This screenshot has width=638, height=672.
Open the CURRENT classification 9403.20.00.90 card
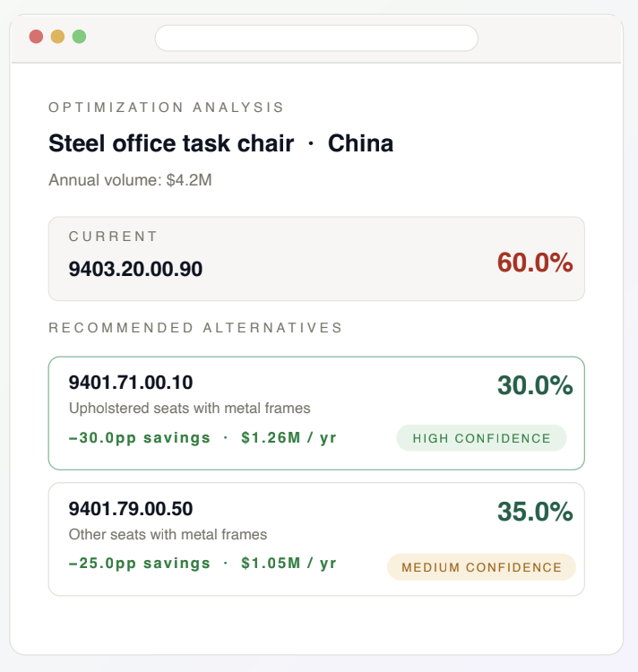316,258
